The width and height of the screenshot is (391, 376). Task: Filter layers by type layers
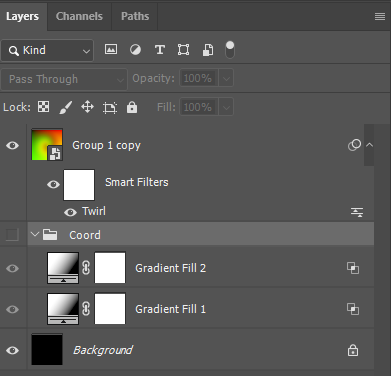pyautogui.click(x=160, y=50)
